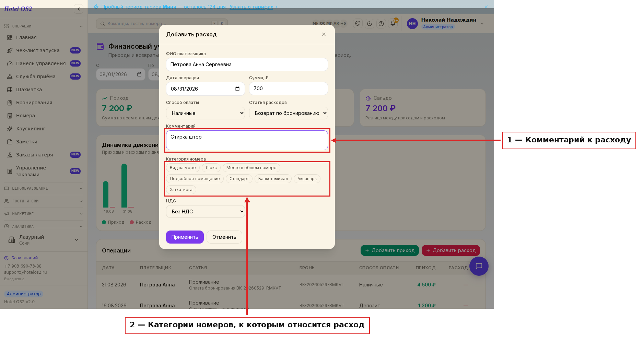Click the Комментарий text area
The height and width of the screenshot is (342, 644).
(247, 140)
